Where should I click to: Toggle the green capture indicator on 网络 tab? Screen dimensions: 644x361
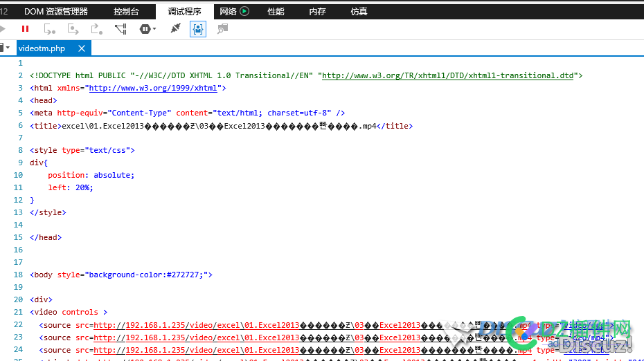pyautogui.click(x=244, y=11)
